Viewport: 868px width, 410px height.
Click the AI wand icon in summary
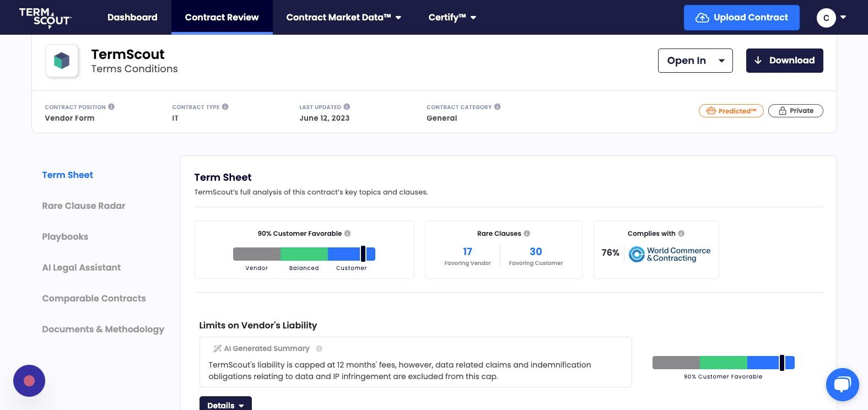[x=217, y=349]
